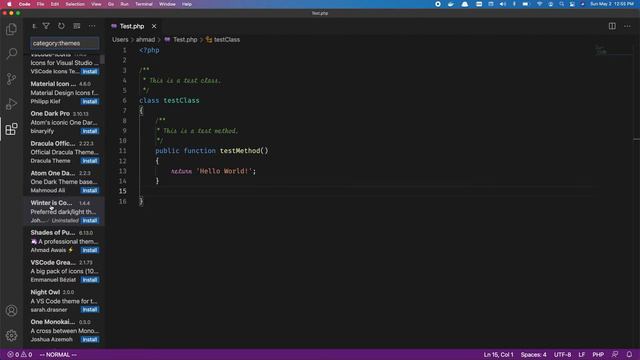
Task: Click the extensions list scrollbar
Action: point(102,59)
